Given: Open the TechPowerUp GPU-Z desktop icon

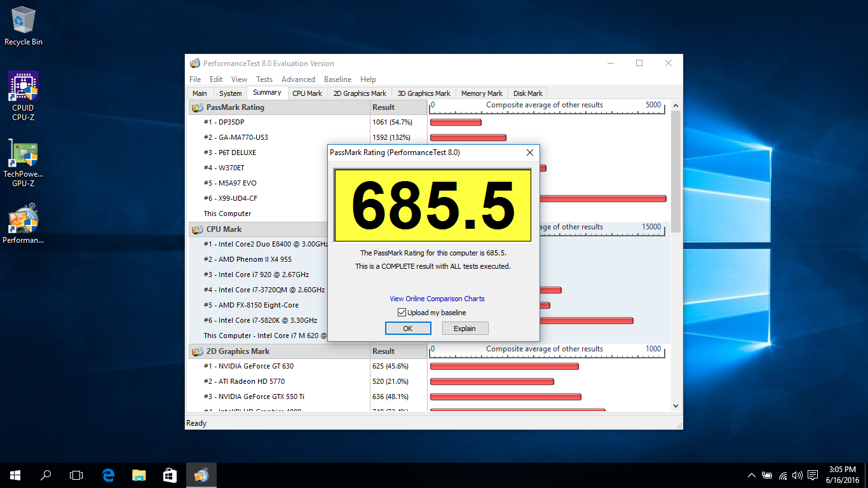Looking at the screenshot, I should [24, 154].
